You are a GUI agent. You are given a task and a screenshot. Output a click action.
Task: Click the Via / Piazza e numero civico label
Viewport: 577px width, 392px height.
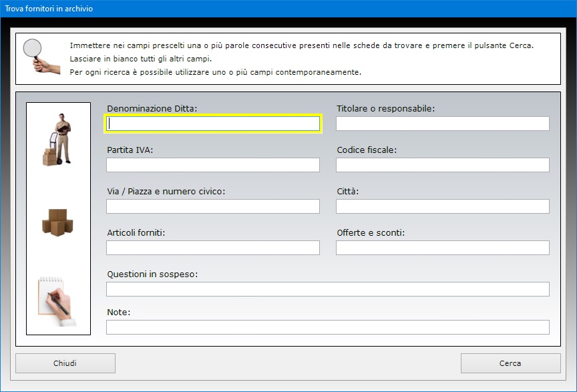point(166,192)
